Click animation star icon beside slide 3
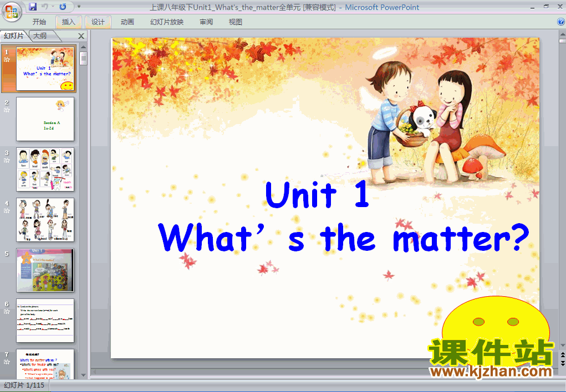This screenshot has width=566, height=392. (7, 161)
